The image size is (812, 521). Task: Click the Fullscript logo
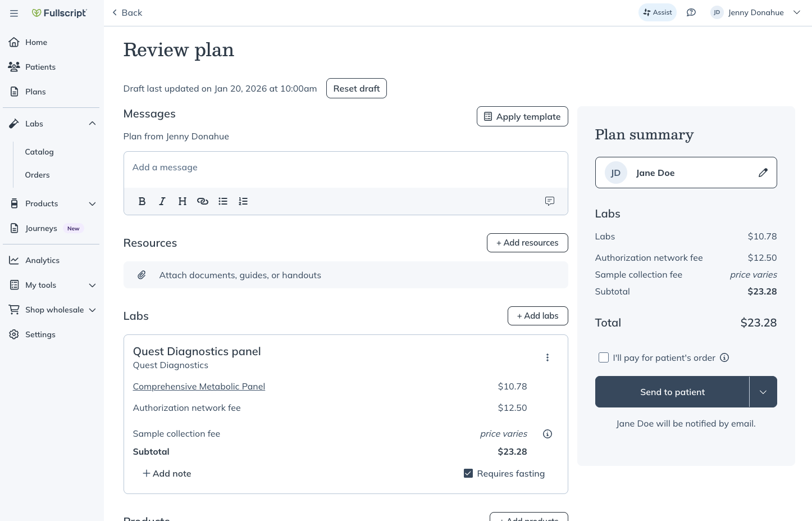[60, 13]
